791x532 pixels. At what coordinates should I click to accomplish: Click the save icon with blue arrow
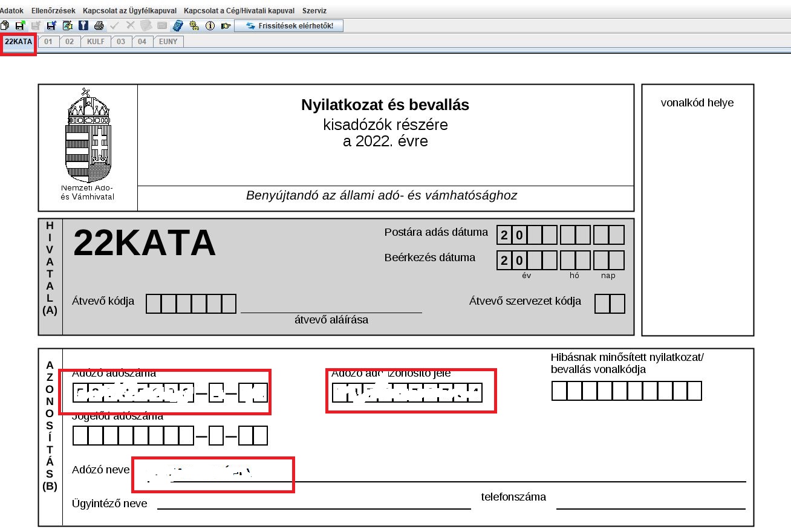pos(51,25)
